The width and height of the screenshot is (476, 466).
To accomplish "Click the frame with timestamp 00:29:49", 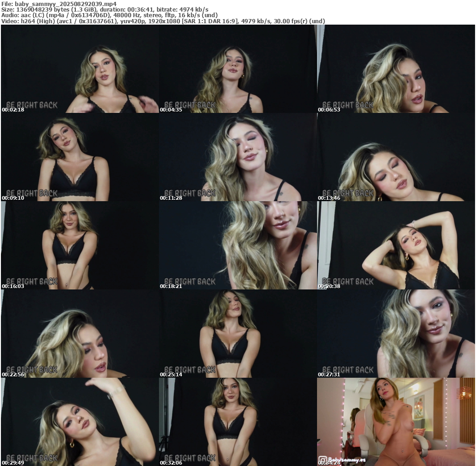I will click(x=80, y=422).
